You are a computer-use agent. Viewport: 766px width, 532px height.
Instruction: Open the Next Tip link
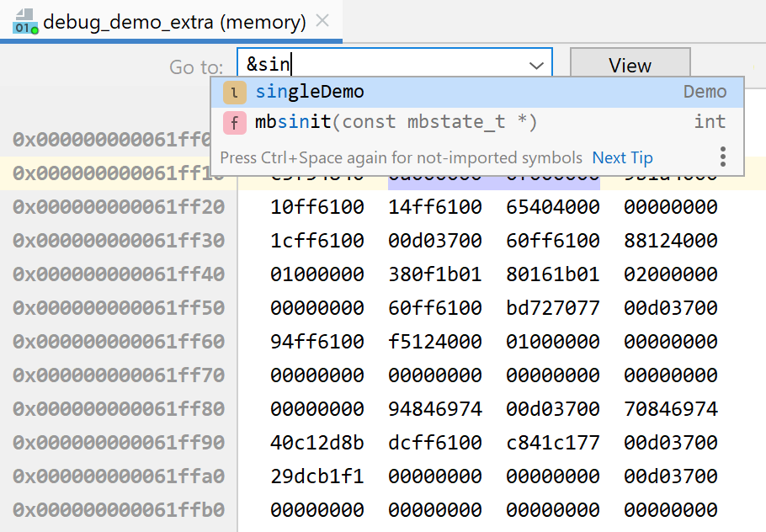pyautogui.click(x=622, y=157)
